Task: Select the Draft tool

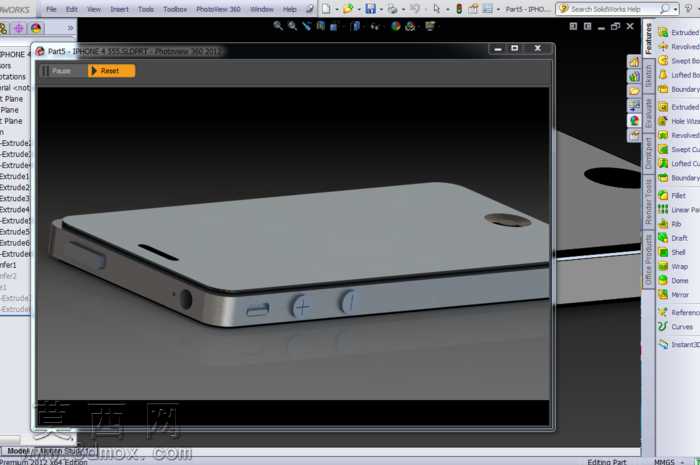Action: pos(673,238)
